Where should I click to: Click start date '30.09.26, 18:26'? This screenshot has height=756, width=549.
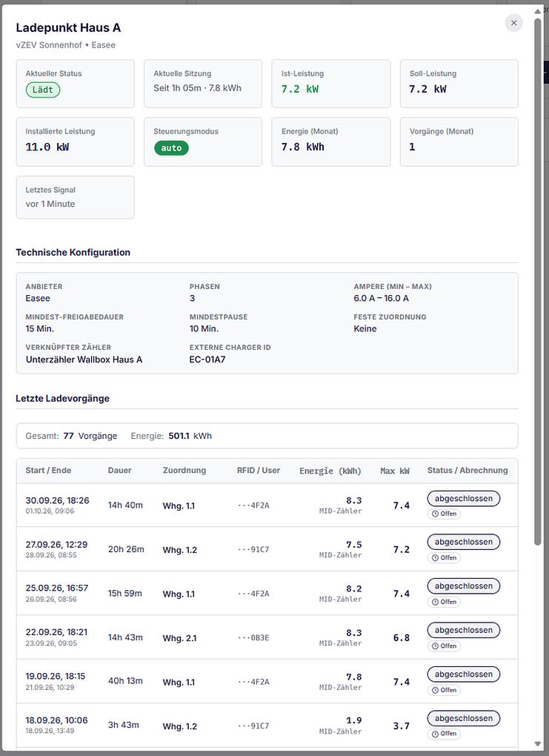pos(57,500)
